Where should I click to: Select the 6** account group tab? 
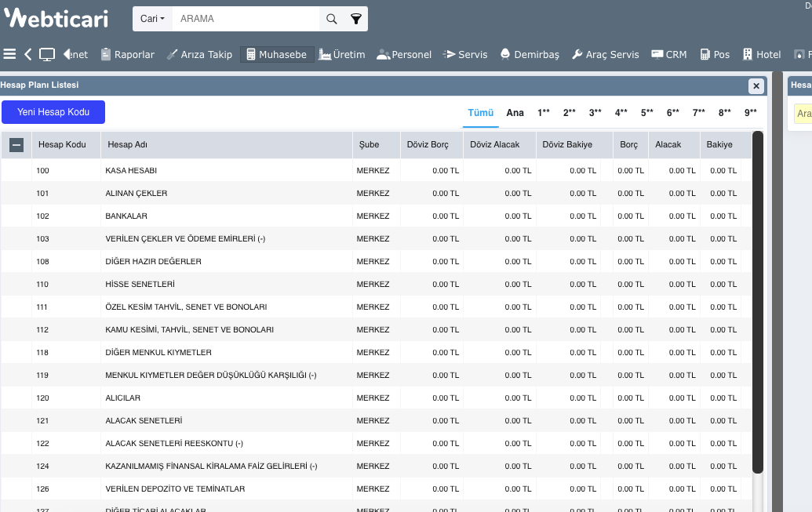(x=673, y=113)
